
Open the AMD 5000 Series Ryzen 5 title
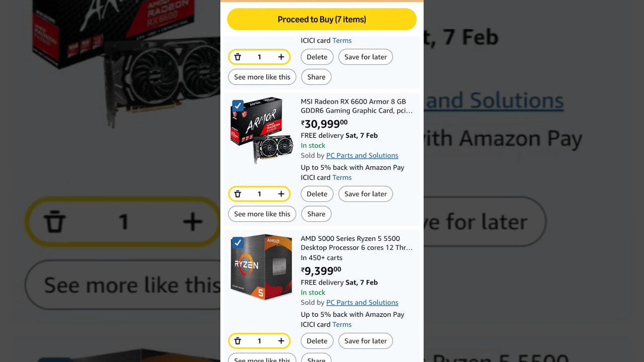tap(356, 243)
